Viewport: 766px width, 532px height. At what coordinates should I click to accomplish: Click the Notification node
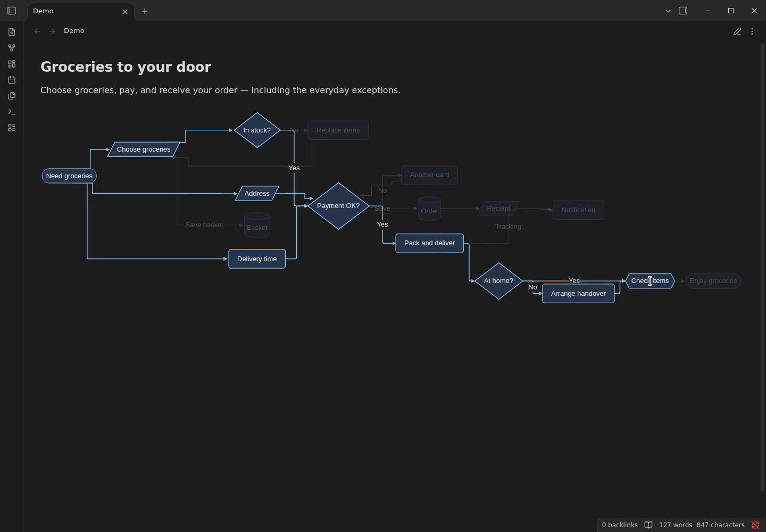578,210
